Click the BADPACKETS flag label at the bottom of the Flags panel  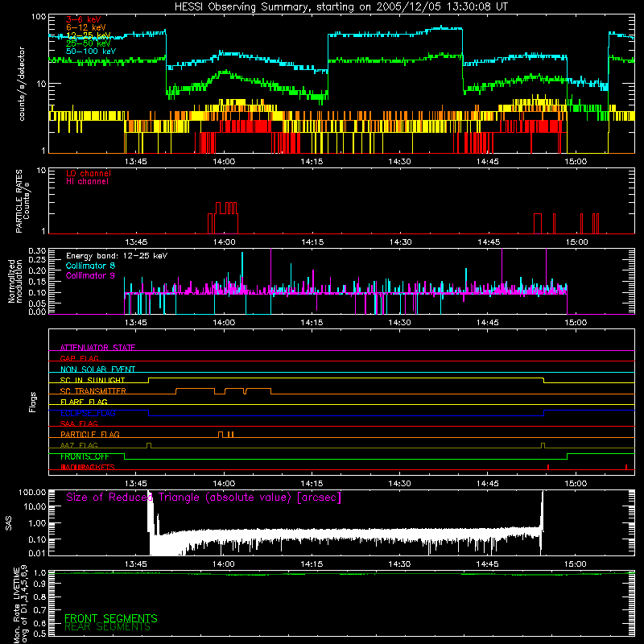(88, 467)
